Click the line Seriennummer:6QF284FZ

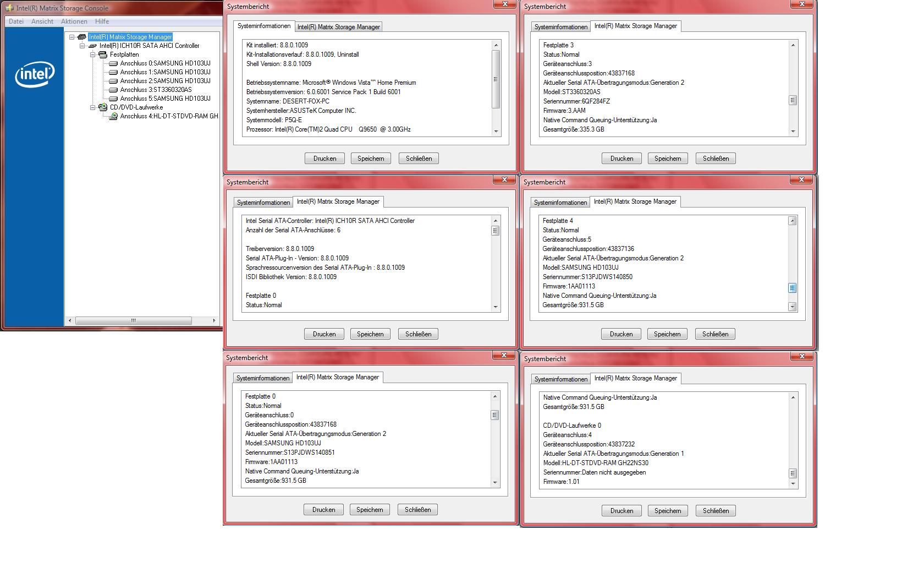(x=576, y=101)
